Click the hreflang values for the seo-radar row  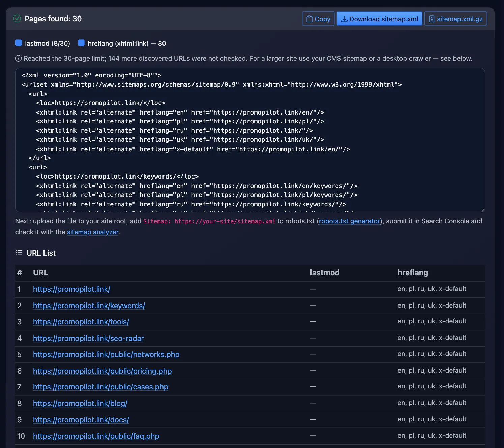click(x=432, y=338)
